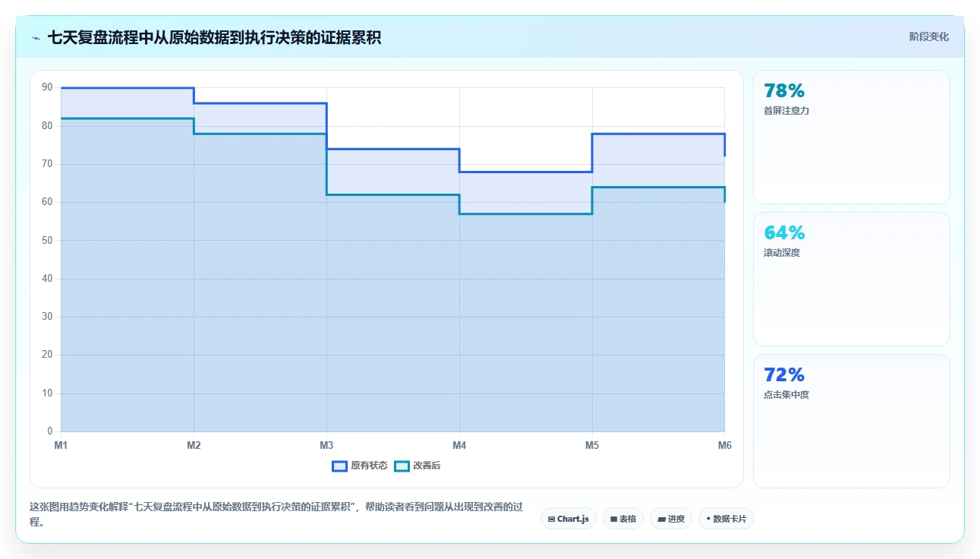Viewport: 980px width, 559px height.
Task: Click the 50 y-axis value
Action: point(47,240)
